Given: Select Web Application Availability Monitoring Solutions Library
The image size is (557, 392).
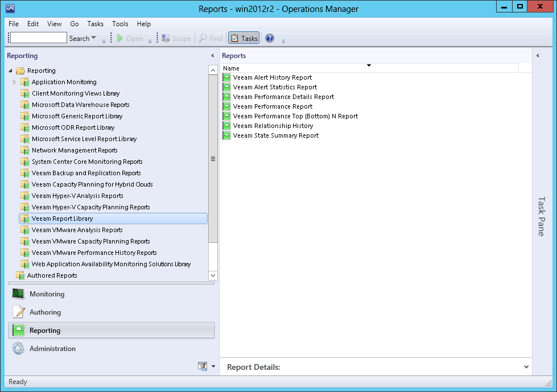Looking at the screenshot, I should click(x=111, y=264).
